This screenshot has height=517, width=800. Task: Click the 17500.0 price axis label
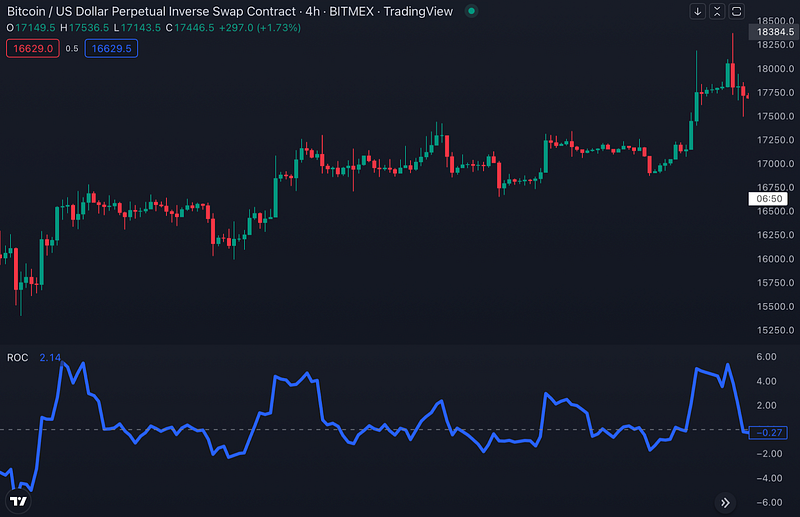coord(776,116)
